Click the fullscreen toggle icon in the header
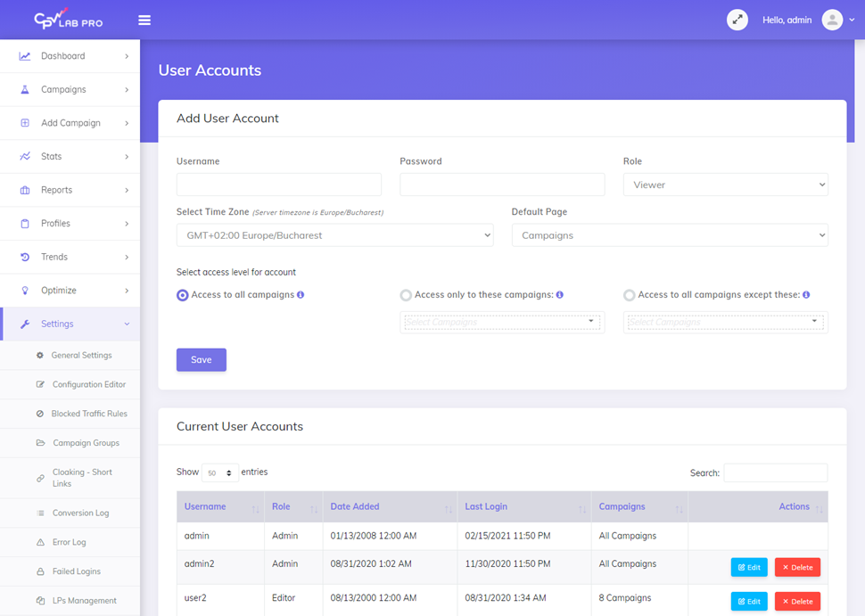The width and height of the screenshot is (865, 616). point(737,19)
